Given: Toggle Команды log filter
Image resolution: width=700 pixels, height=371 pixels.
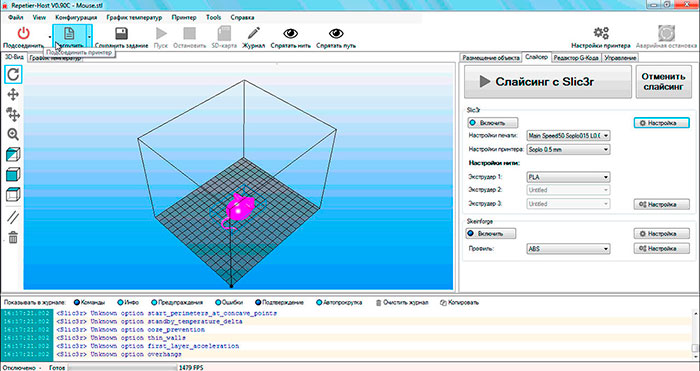Looking at the screenshot, I should 89,303.
